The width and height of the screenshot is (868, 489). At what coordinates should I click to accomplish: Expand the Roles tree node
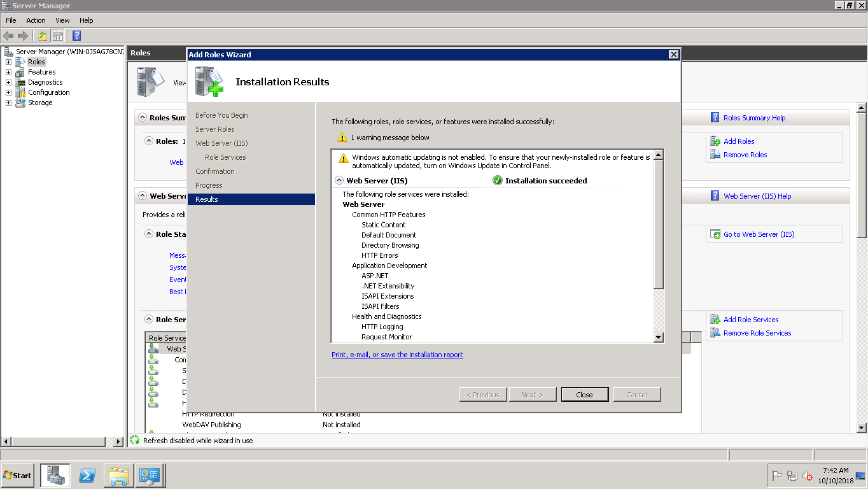pyautogui.click(x=8, y=62)
